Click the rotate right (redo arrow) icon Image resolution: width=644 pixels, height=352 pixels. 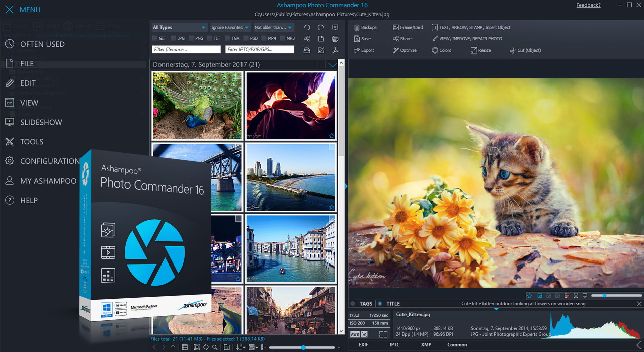321,27
